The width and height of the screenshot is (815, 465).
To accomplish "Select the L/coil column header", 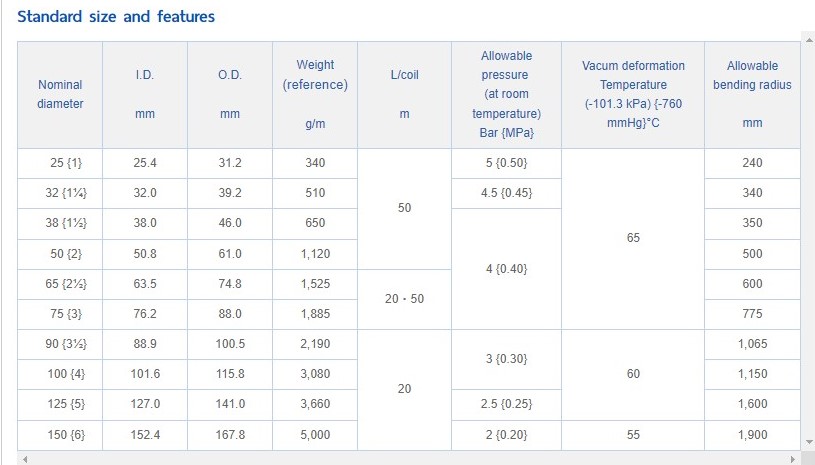I will 404,95.
